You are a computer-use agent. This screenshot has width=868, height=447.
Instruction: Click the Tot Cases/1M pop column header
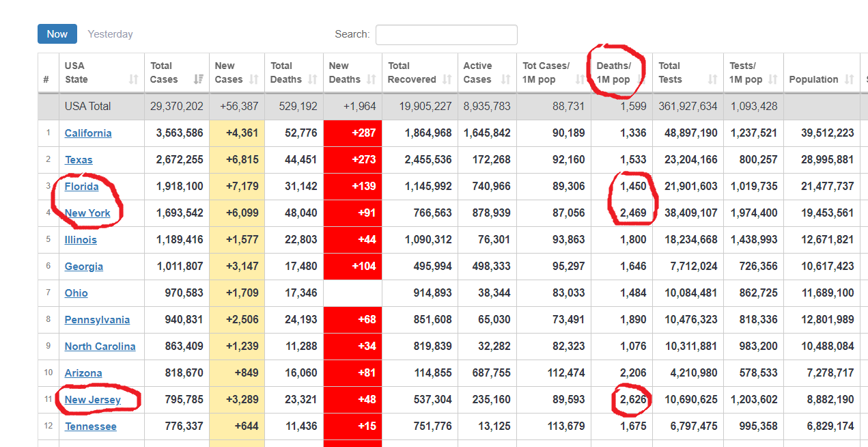(553, 72)
